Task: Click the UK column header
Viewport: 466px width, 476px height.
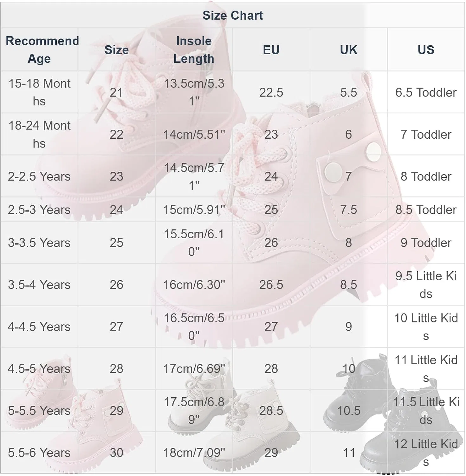Action: point(349,50)
